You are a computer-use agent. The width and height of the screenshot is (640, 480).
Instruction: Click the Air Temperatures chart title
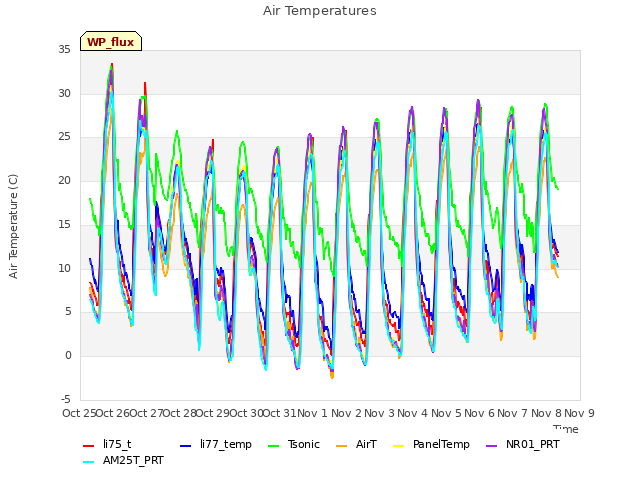(x=320, y=11)
